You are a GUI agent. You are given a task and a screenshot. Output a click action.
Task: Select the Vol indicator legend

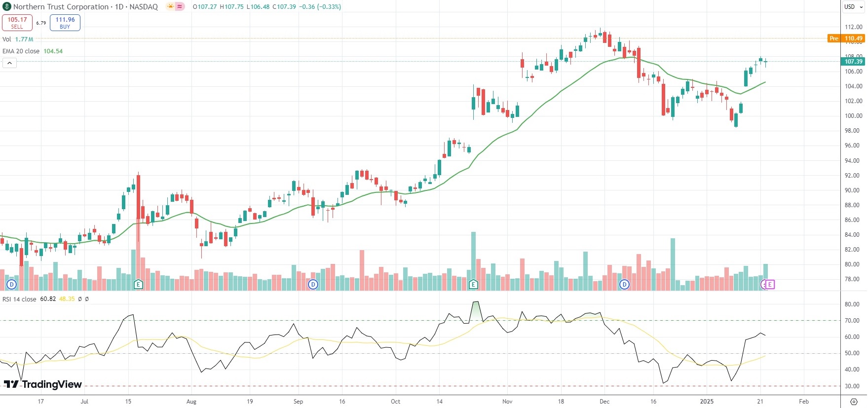pyautogui.click(x=7, y=39)
